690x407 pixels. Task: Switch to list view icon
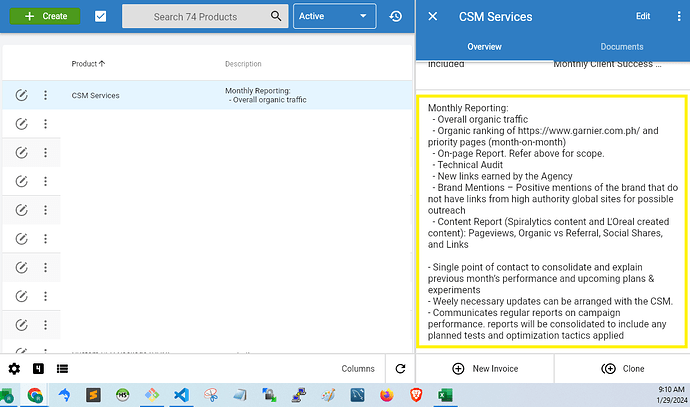pos(62,369)
